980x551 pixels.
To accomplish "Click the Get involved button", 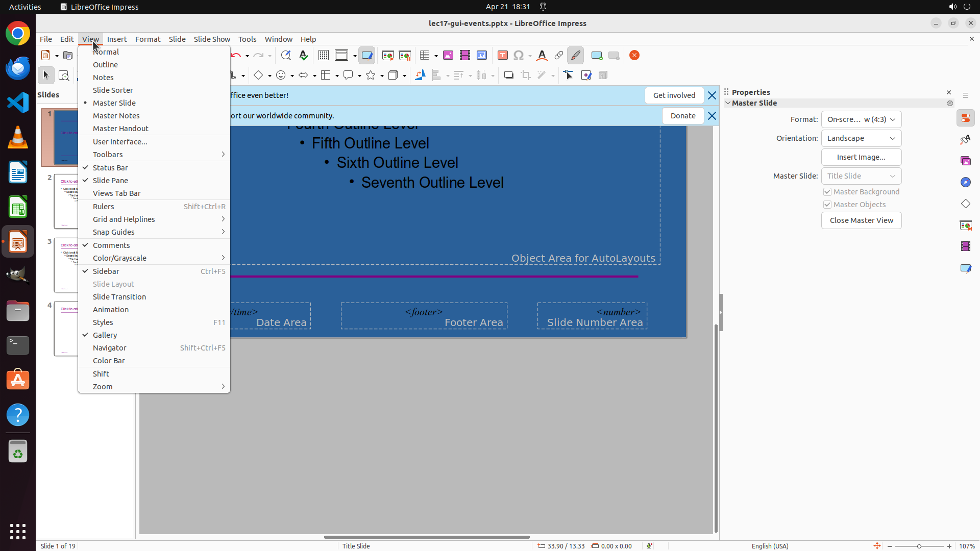I will click(674, 95).
